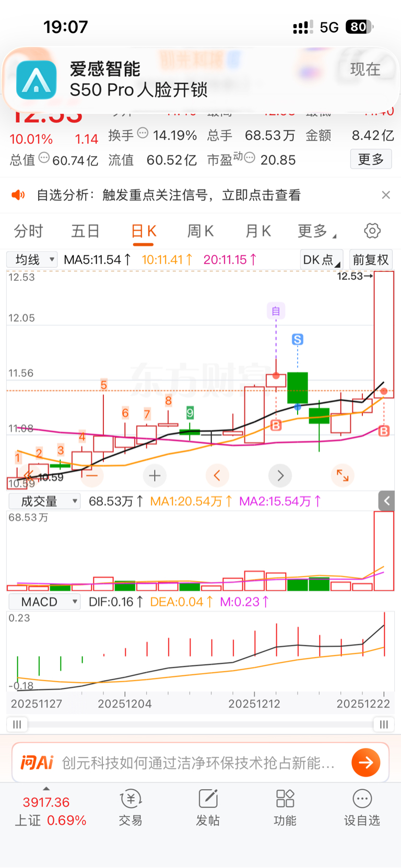
Task: Tap the 10:11.41 moving average value
Action: click(x=167, y=259)
